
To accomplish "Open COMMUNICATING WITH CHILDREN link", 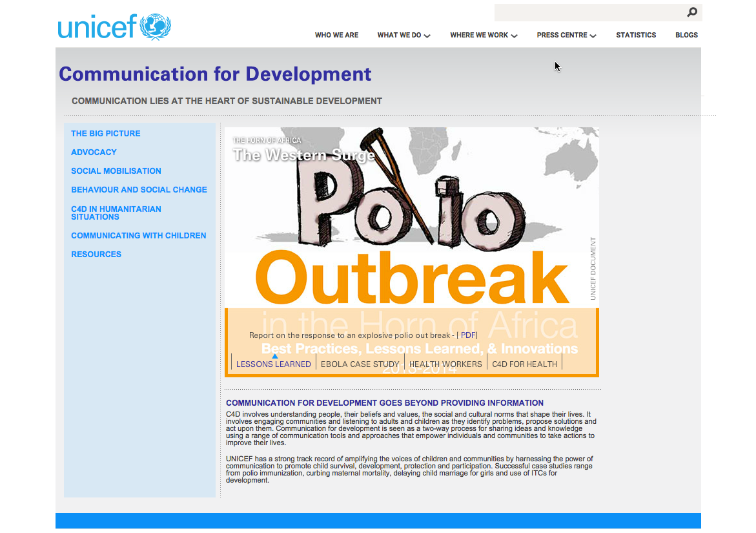I will [x=139, y=236].
